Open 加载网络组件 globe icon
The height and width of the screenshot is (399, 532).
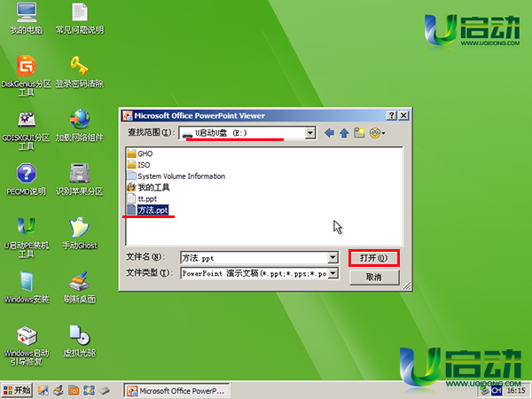point(80,126)
